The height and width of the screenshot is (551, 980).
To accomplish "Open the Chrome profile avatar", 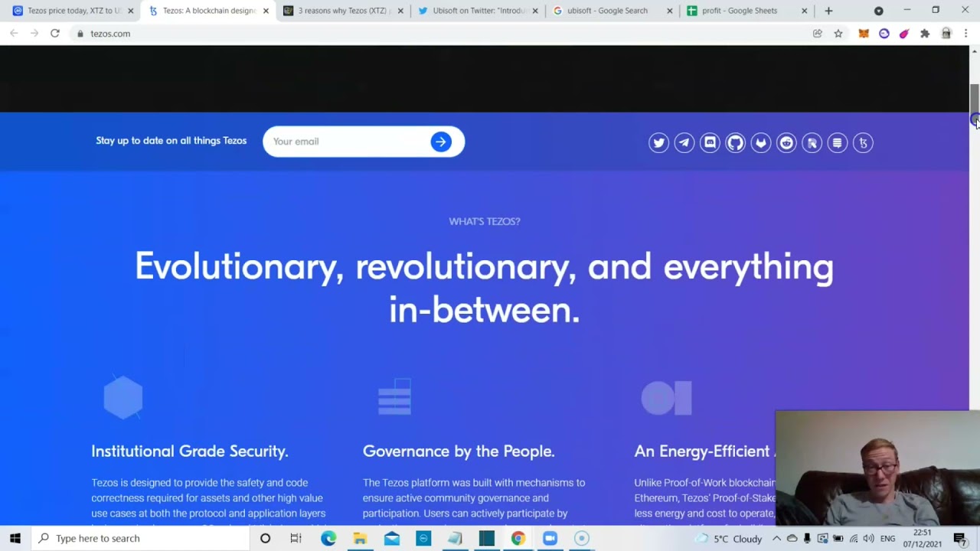I will 946,34.
